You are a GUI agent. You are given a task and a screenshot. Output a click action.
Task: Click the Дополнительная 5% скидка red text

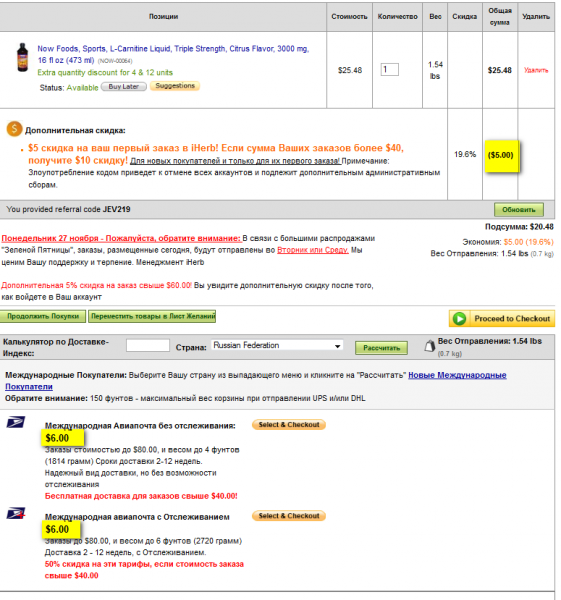96,285
